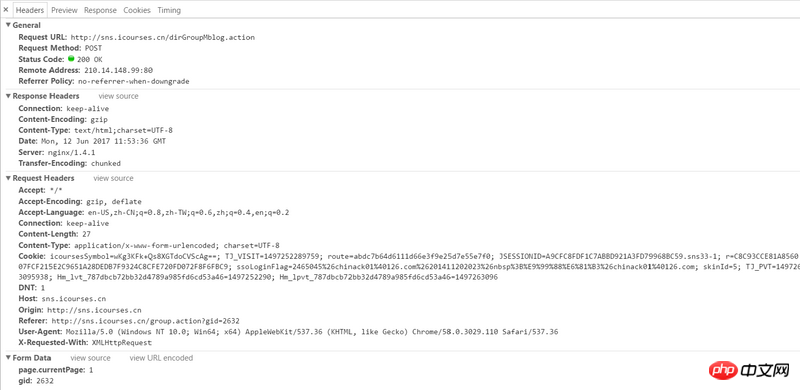
Task: View source of Request Headers
Action: coord(113,178)
